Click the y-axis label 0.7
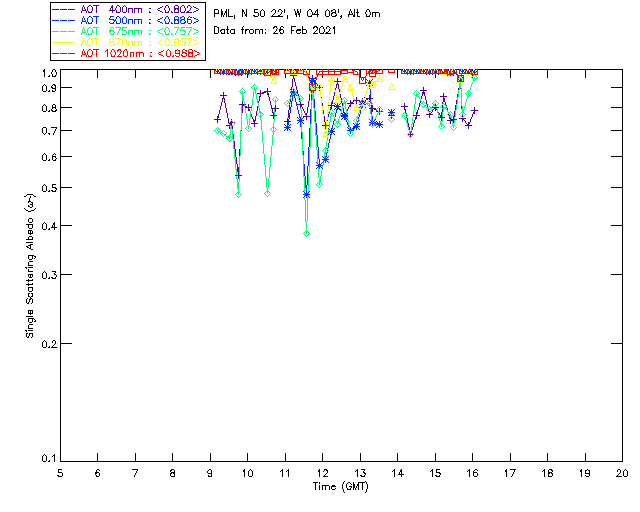Screen dimensions: 640x512 click(49, 131)
